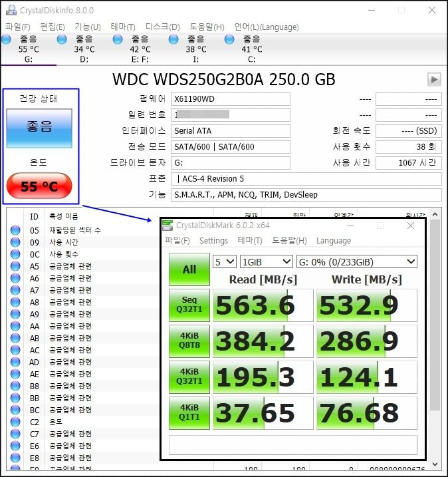Image resolution: width=448 pixels, height=477 pixels.
Task: Open the 도움말(H) menu in CrystalDiskMark
Action: point(289,241)
